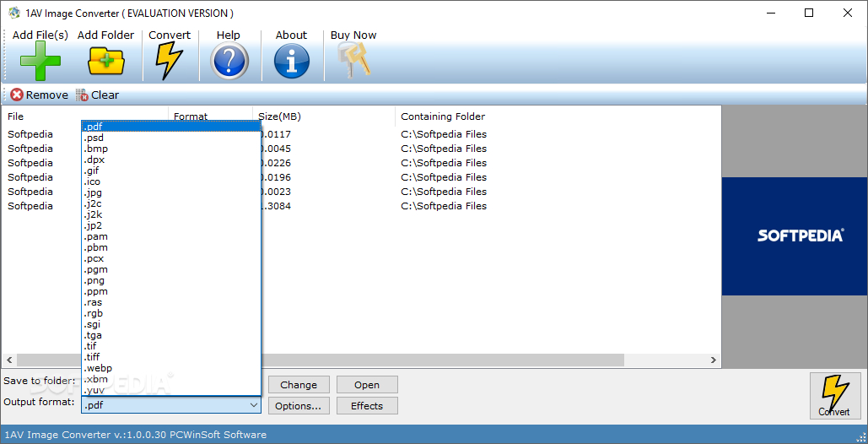Click the Add Folder yellow folder icon

(x=105, y=61)
